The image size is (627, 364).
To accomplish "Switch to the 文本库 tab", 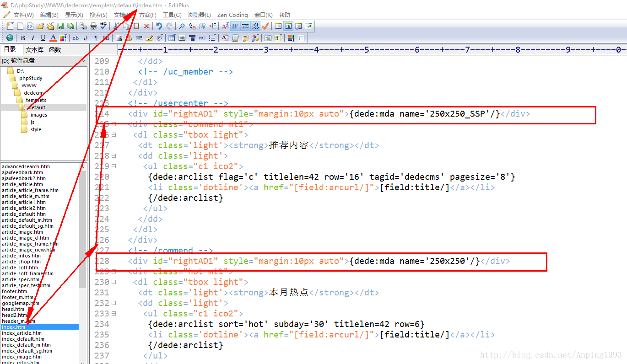I will [x=35, y=50].
